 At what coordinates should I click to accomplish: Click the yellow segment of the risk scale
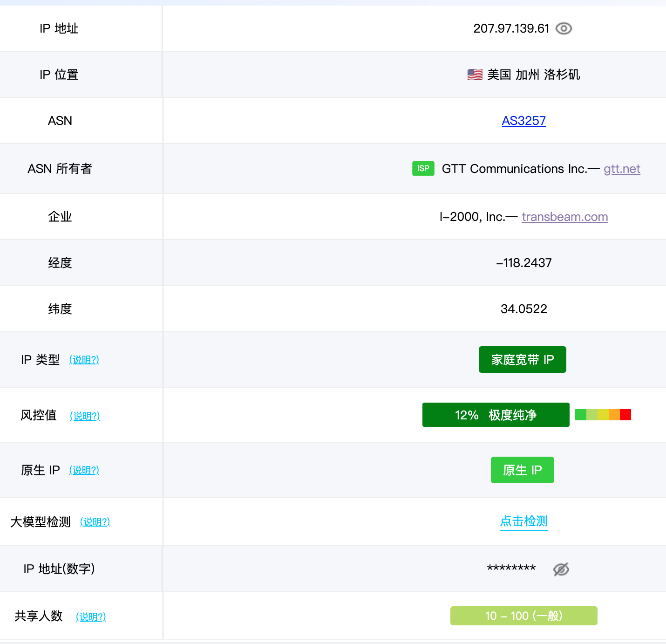click(603, 415)
